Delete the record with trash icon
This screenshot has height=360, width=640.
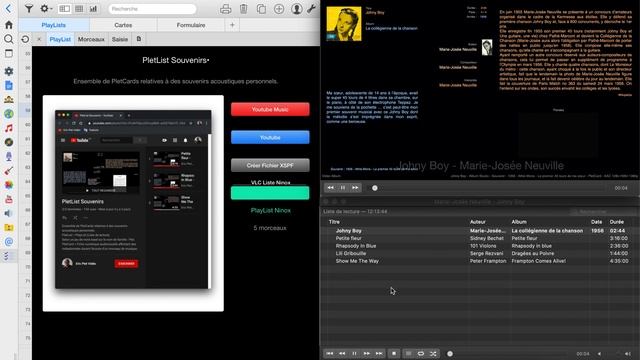[244, 9]
